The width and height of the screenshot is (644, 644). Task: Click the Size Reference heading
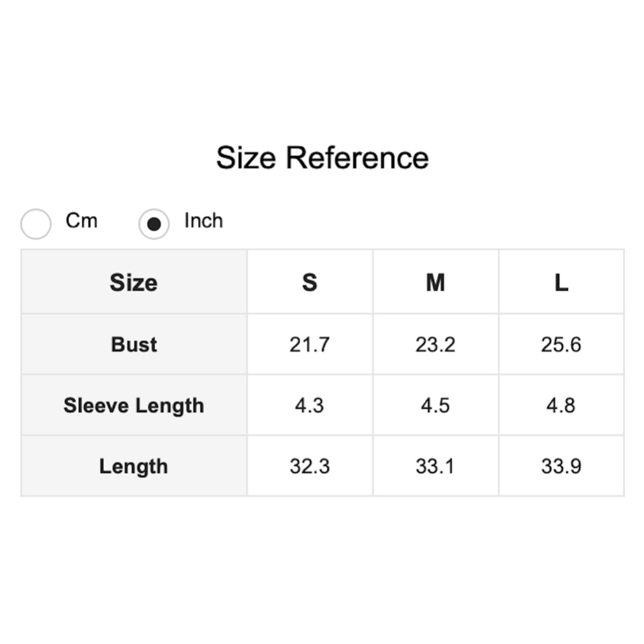click(322, 158)
